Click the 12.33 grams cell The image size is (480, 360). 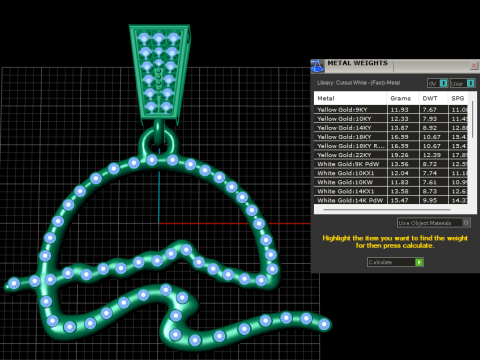tap(403, 119)
